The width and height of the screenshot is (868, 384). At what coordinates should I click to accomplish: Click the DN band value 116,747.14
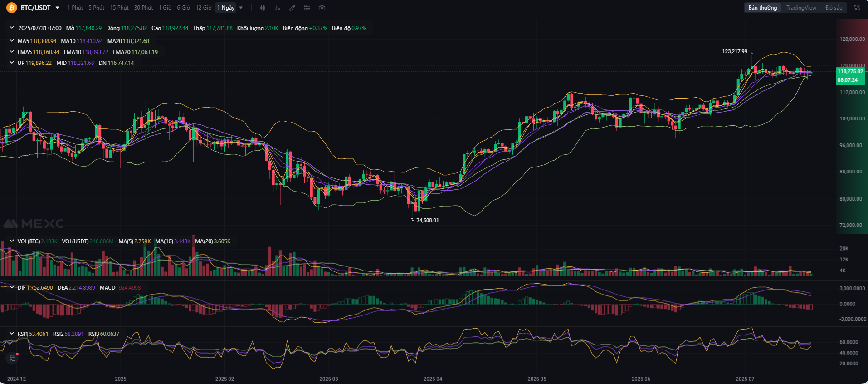pos(121,63)
